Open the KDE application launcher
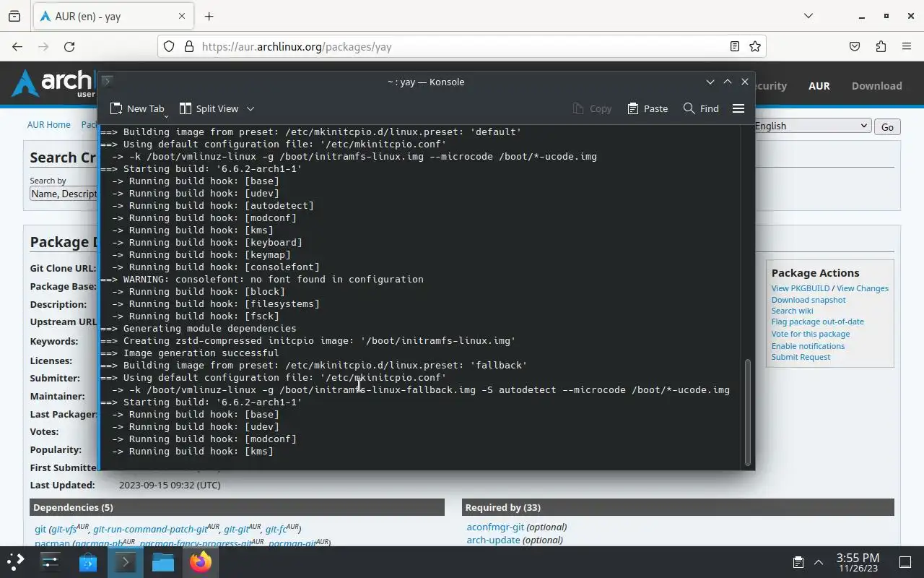 15,561
